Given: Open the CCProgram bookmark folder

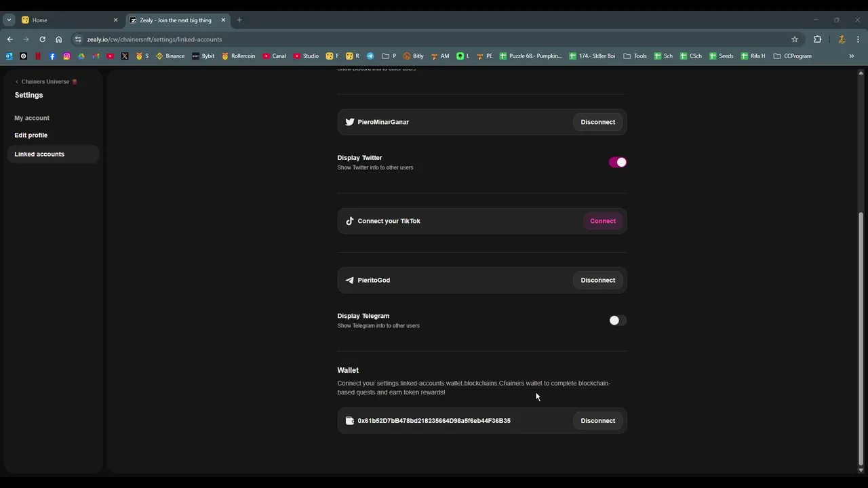Looking at the screenshot, I should pos(792,56).
